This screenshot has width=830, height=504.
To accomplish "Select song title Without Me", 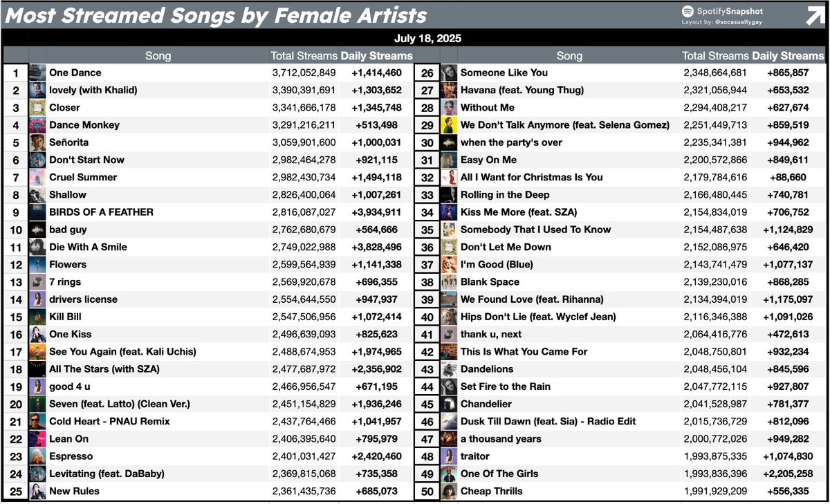I will tap(488, 107).
